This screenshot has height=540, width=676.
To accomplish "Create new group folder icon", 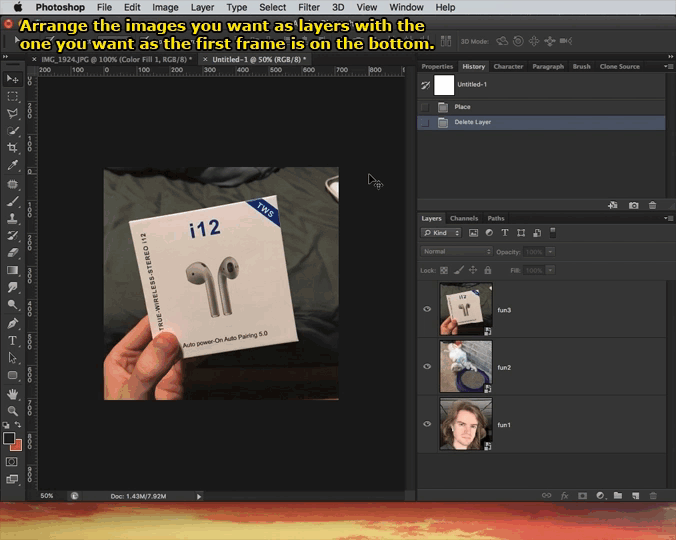I will point(618,496).
